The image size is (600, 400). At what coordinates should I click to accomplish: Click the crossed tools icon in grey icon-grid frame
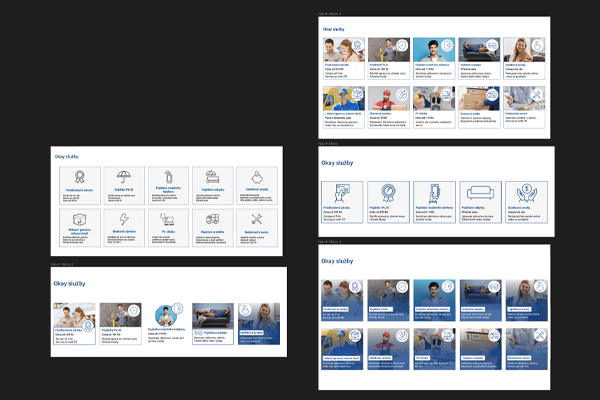tap(257, 219)
